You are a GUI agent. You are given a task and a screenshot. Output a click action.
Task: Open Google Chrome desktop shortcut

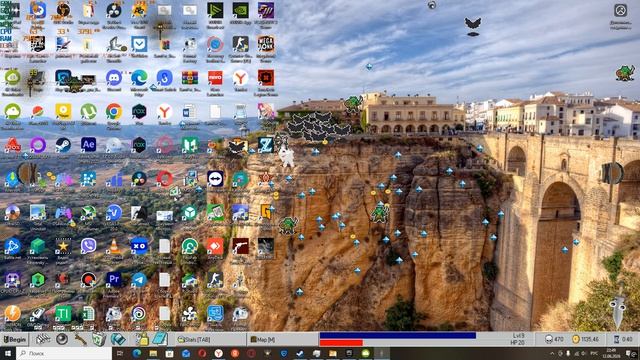tap(114, 111)
